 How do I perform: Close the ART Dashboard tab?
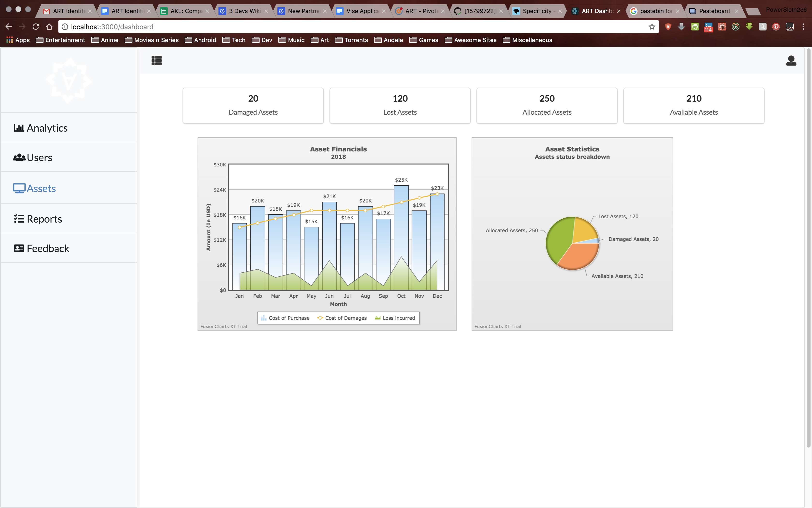[618, 11]
